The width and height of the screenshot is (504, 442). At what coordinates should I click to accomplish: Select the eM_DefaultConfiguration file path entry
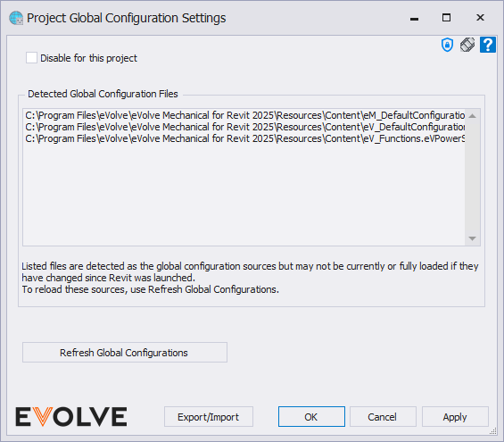(245, 115)
